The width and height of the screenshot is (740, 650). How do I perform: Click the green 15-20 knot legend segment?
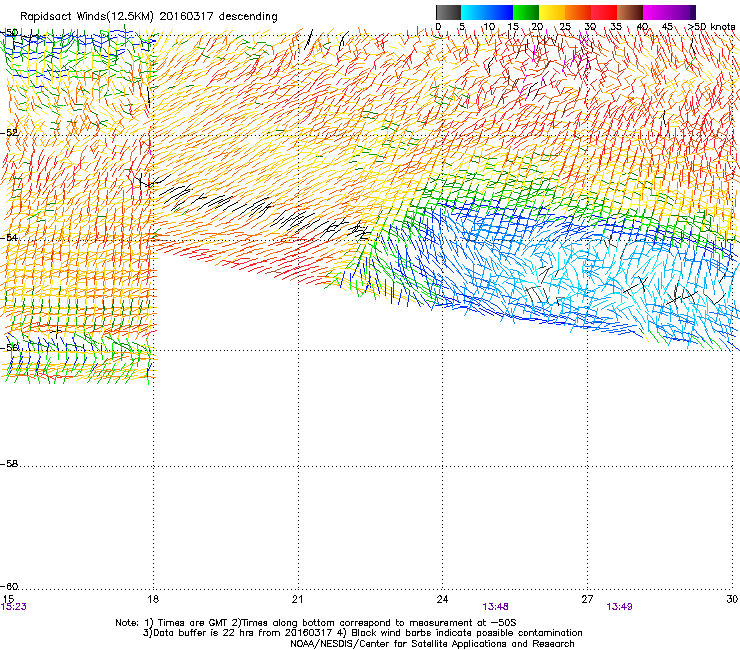tap(526, 12)
